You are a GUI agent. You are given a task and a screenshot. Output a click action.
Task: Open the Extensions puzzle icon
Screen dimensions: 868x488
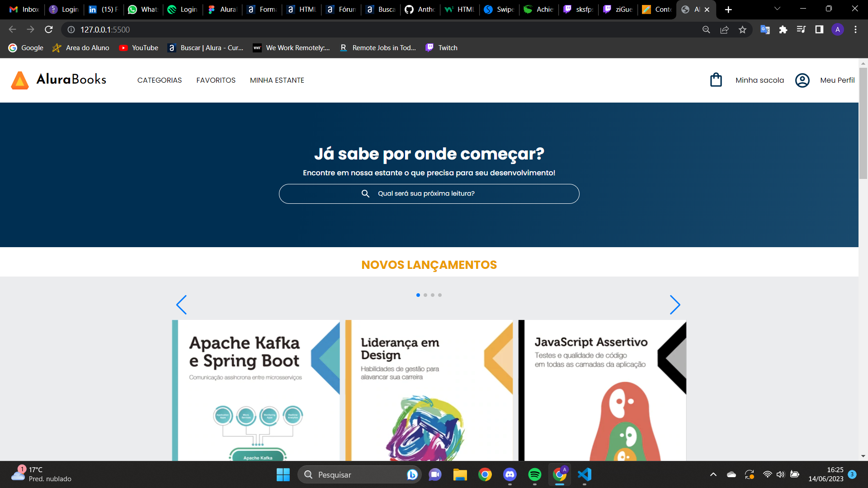point(783,29)
